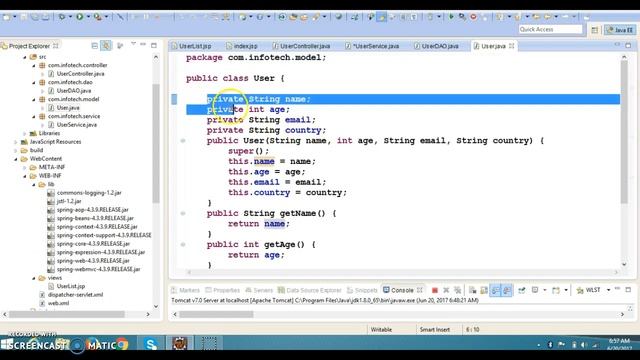This screenshot has height=360, width=640.
Task: Click the Pin Console icon
Action: pos(522,290)
